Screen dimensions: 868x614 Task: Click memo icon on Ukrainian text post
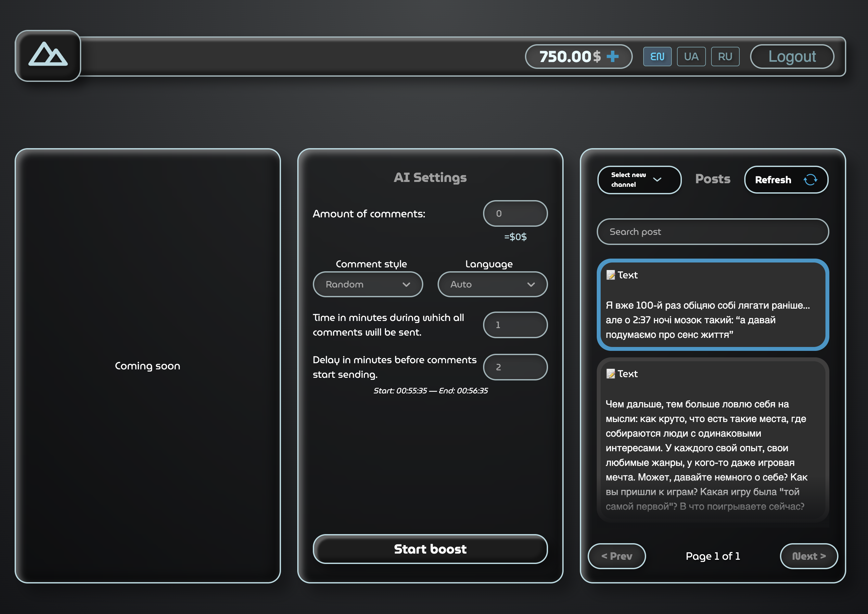click(610, 275)
